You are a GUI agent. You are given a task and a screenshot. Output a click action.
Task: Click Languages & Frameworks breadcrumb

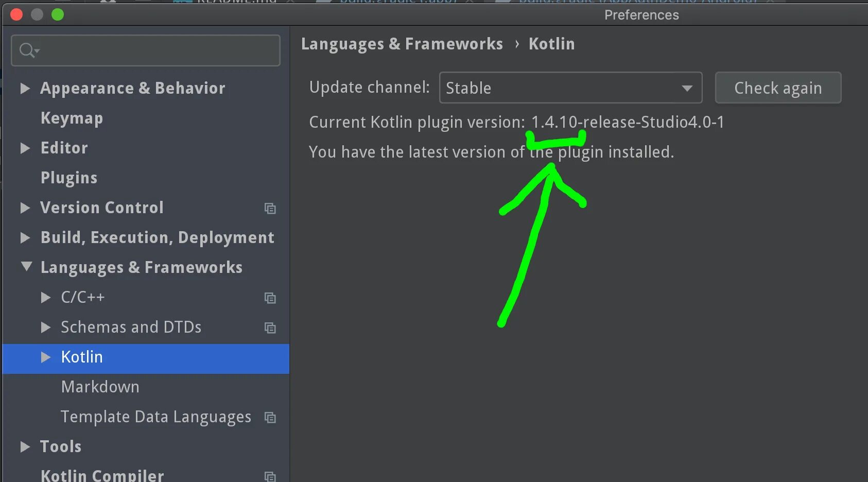(x=402, y=44)
